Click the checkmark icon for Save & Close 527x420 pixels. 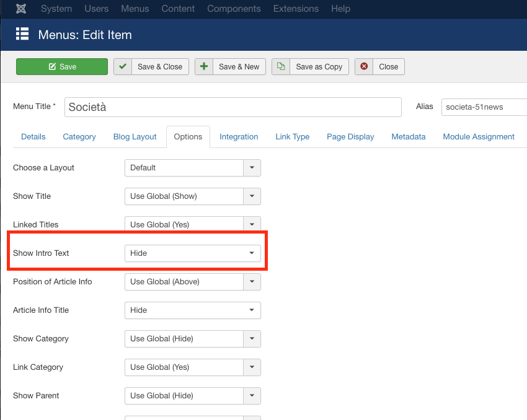[x=123, y=67]
